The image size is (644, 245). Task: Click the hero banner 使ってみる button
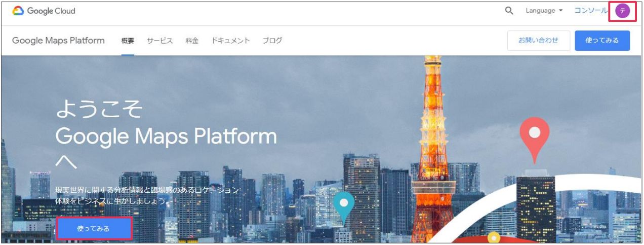tap(94, 229)
